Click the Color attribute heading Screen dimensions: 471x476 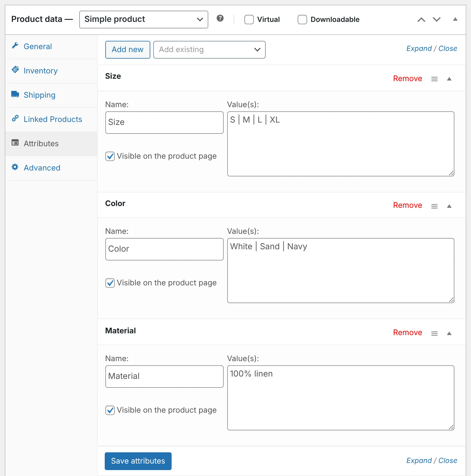click(x=115, y=203)
